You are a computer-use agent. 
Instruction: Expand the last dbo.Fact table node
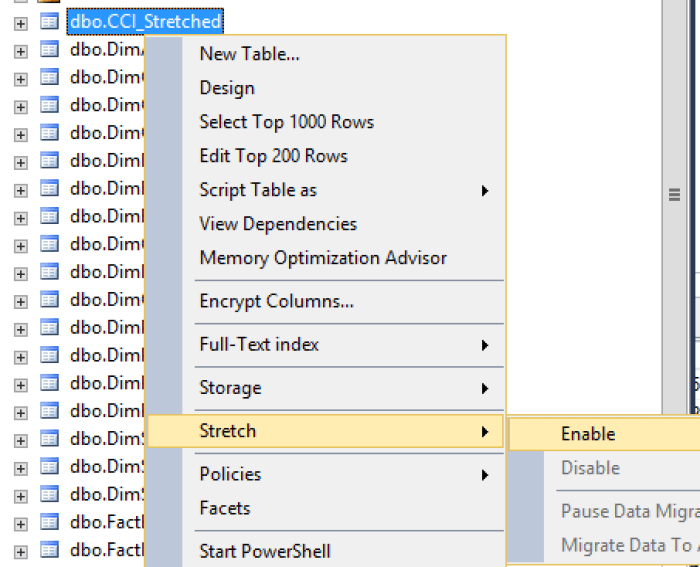point(20,550)
